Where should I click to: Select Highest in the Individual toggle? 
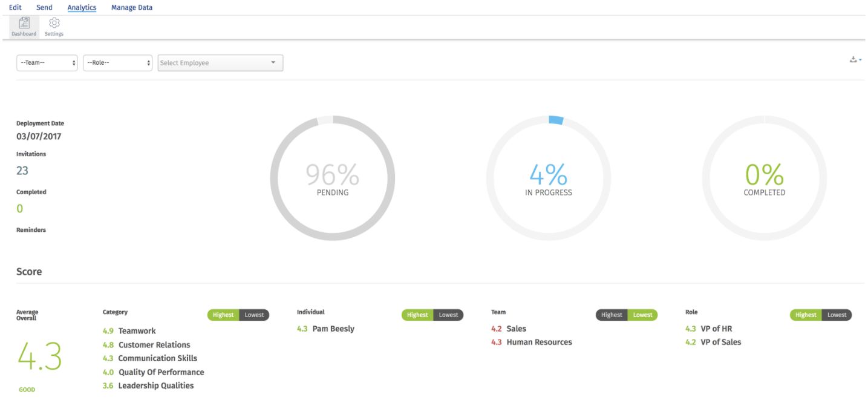click(417, 315)
